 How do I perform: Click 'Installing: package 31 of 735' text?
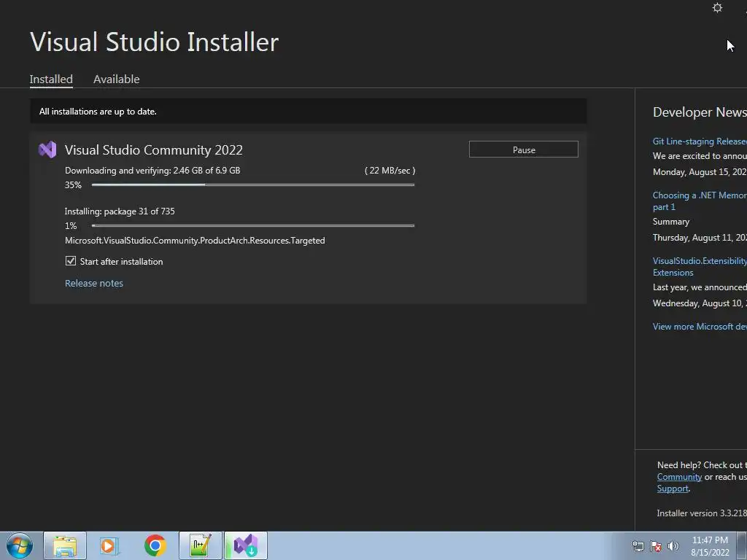click(x=120, y=211)
